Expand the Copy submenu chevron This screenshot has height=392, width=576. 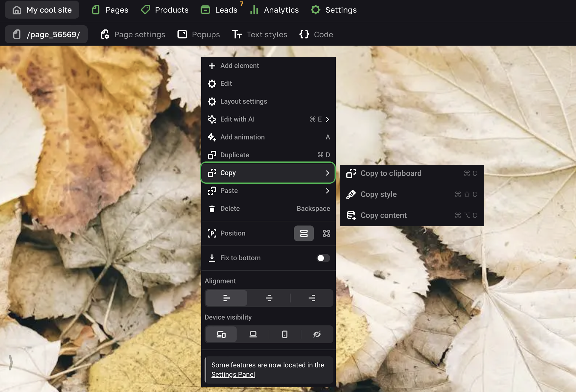328,173
